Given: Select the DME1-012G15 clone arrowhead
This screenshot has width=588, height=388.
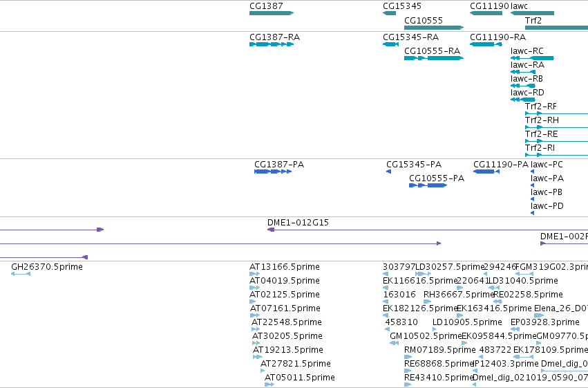Looking at the screenshot, I should (271, 230).
